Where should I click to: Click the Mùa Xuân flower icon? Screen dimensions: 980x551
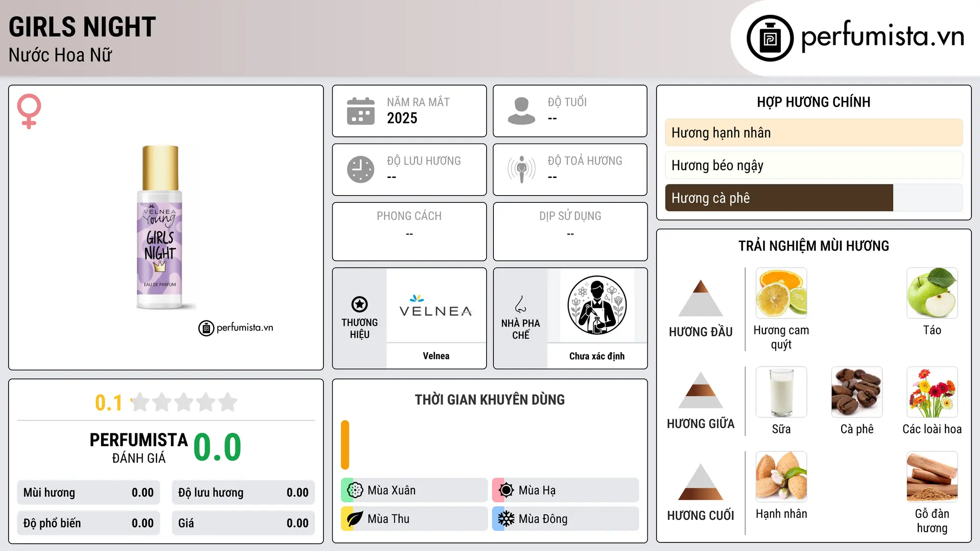coord(355,490)
